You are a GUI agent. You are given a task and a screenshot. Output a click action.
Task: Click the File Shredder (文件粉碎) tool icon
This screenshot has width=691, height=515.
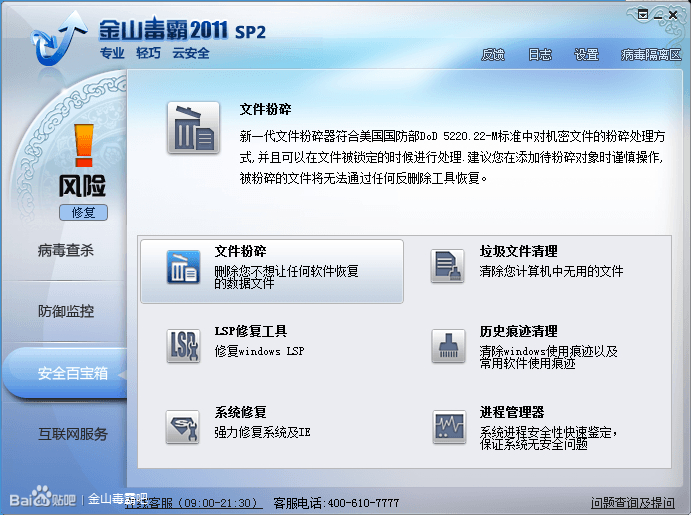(183, 267)
